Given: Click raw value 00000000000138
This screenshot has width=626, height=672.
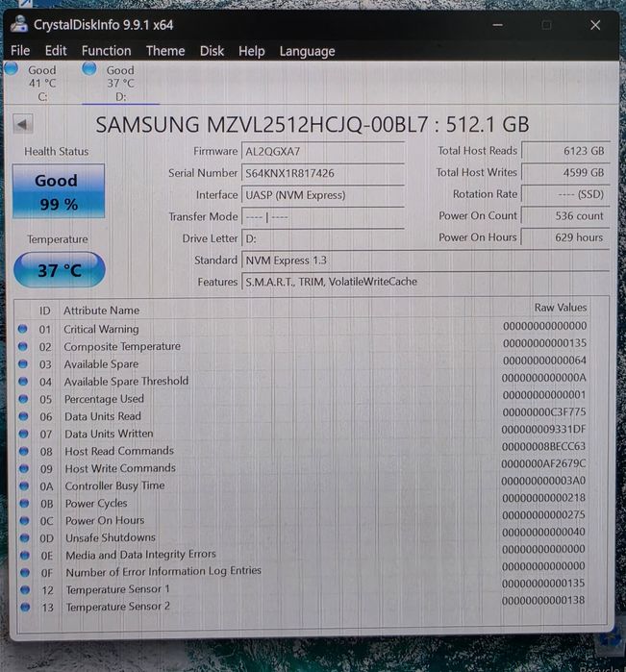Looking at the screenshot, I should click(x=543, y=601).
